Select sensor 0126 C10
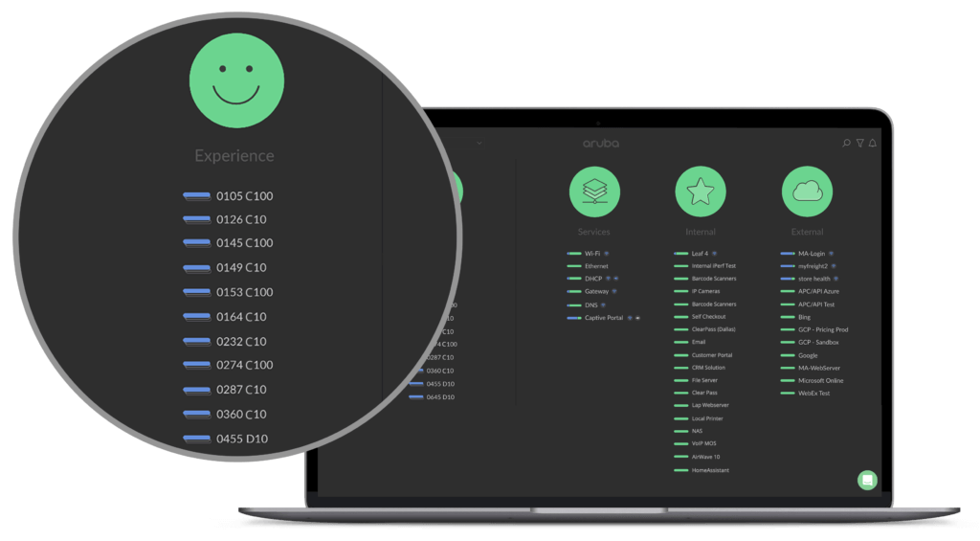The image size is (980, 541). pyautogui.click(x=225, y=219)
